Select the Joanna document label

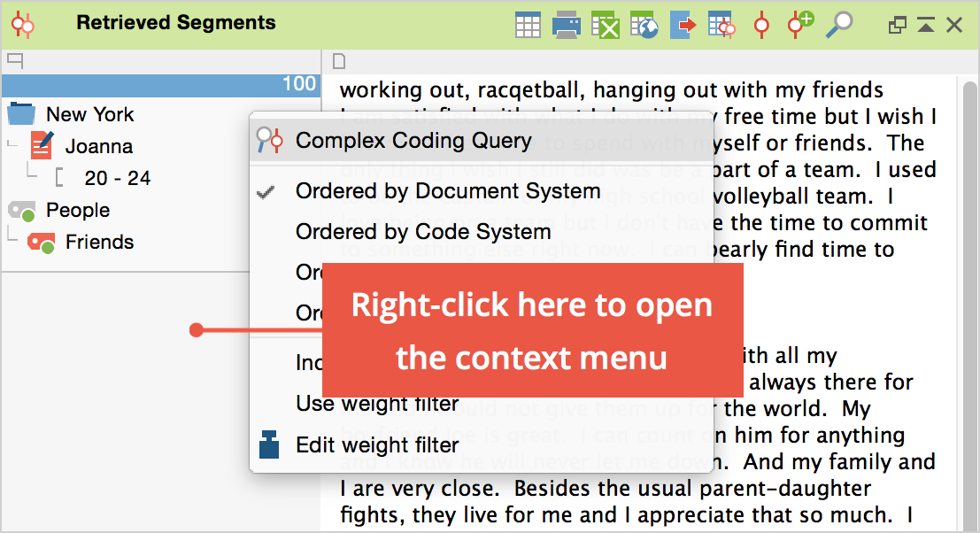(x=99, y=146)
